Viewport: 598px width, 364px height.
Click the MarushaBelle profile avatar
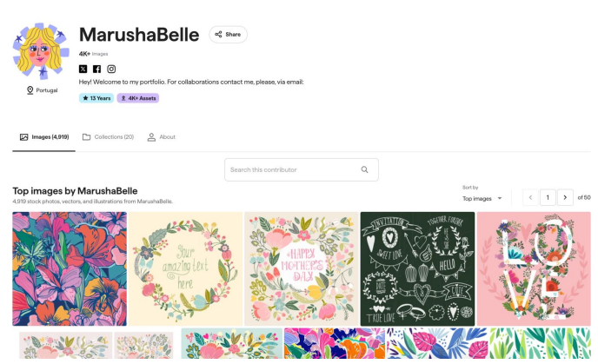click(x=41, y=51)
